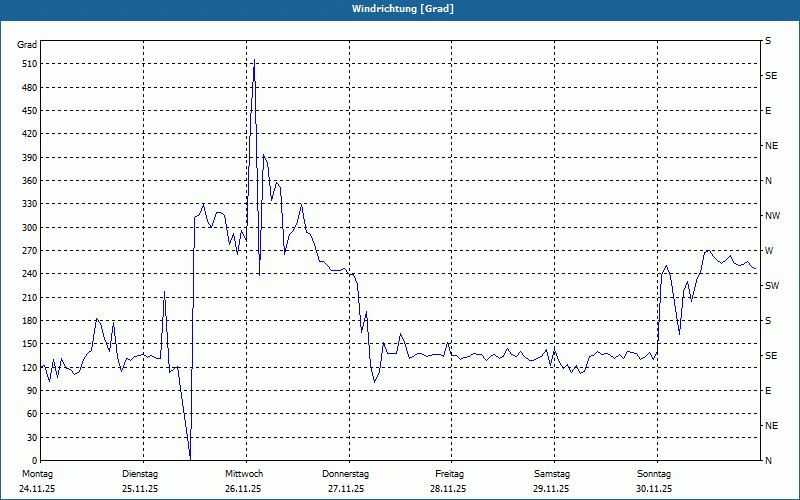Click the 'Grad' y-axis unit label

coord(28,45)
